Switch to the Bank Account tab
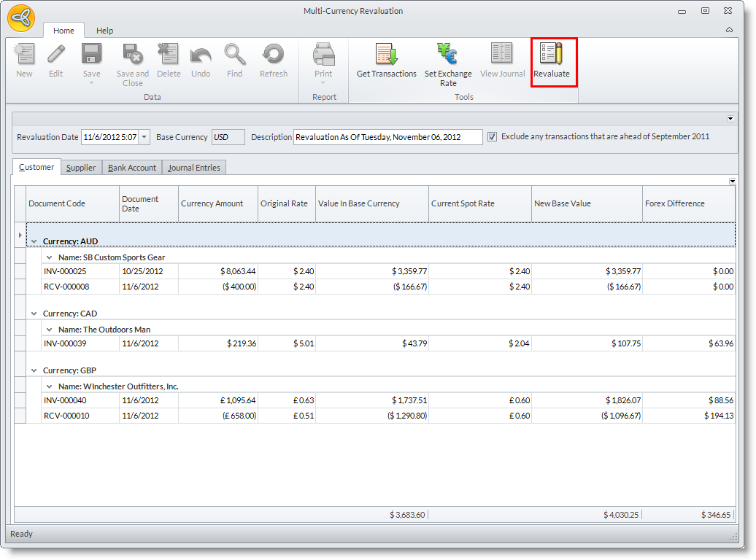Image resolution: width=756 pixels, height=560 pixels. coord(131,168)
